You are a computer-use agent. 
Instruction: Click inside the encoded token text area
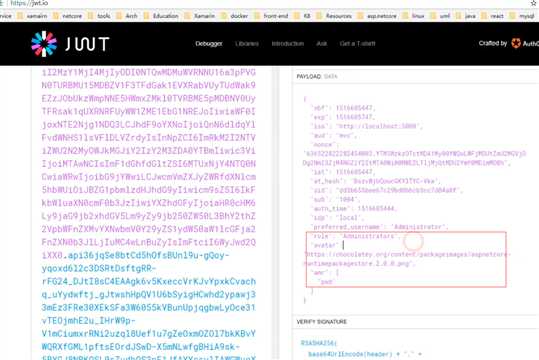(x=148, y=213)
